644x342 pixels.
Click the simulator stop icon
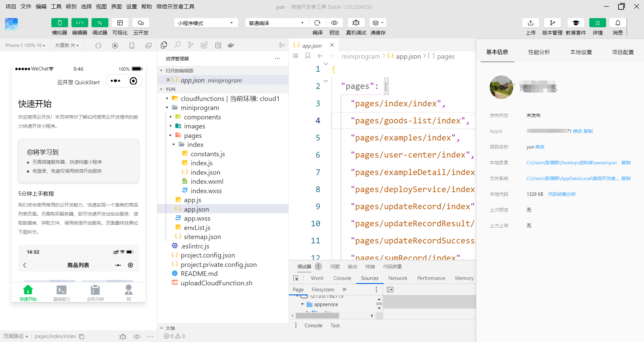click(x=115, y=46)
